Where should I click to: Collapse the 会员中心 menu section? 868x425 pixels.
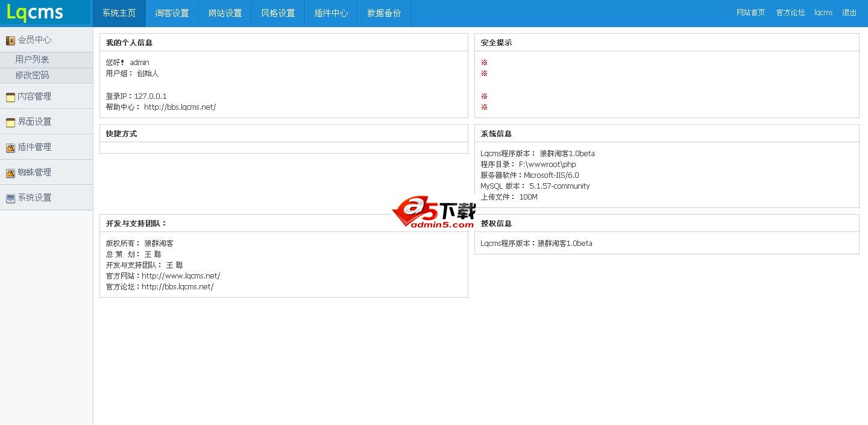point(46,40)
